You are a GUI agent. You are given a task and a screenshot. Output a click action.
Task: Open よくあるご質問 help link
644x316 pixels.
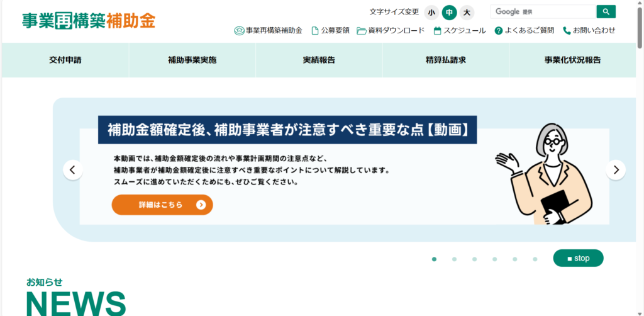coord(525,30)
